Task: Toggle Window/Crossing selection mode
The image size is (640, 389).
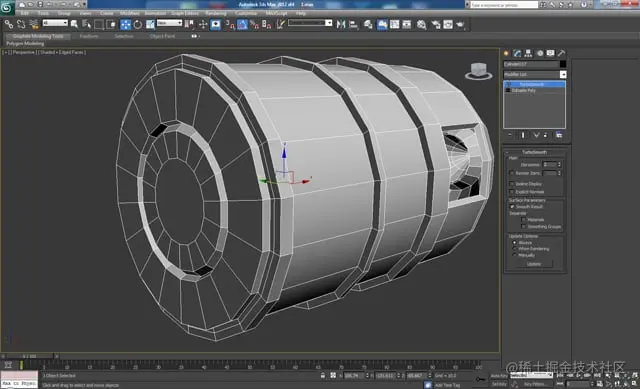Action: [x=111, y=24]
